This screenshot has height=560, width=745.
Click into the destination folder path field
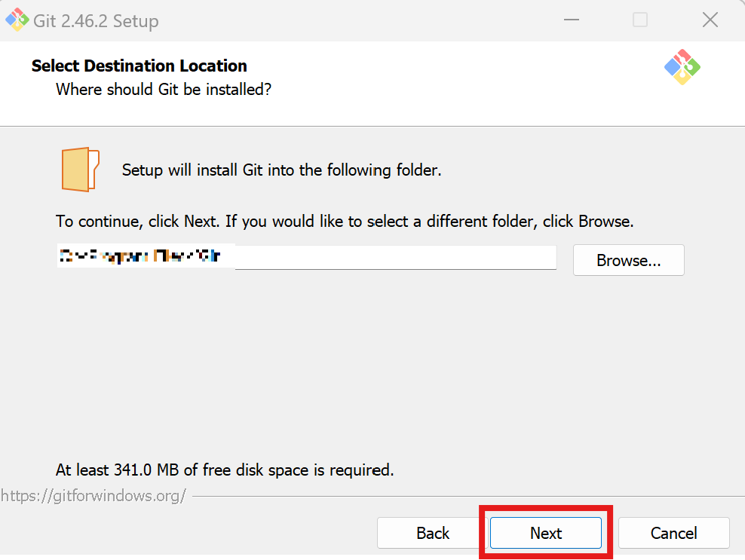click(x=306, y=257)
